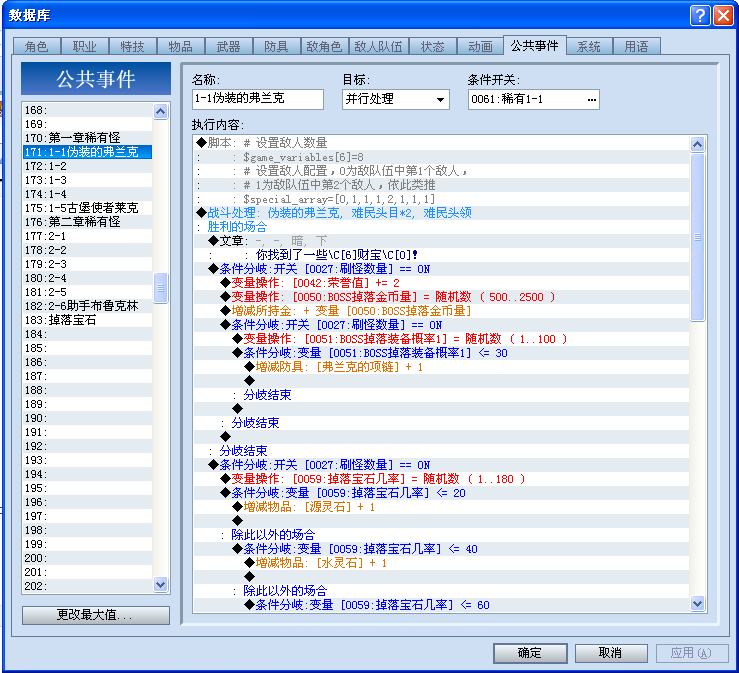The height and width of the screenshot is (673, 739).
Task: Select event 174:1-4
Action: [88, 194]
